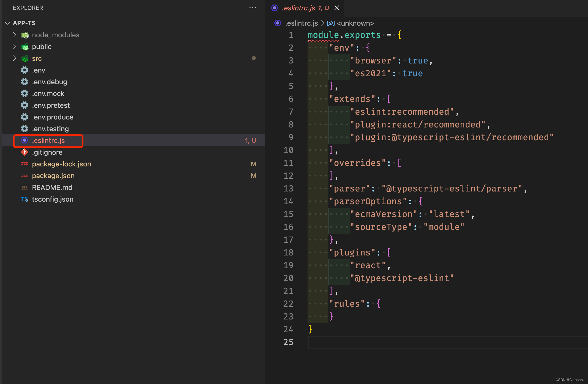The width and height of the screenshot is (588, 384).
Task: Click the node_modules folder name
Action: (x=56, y=35)
